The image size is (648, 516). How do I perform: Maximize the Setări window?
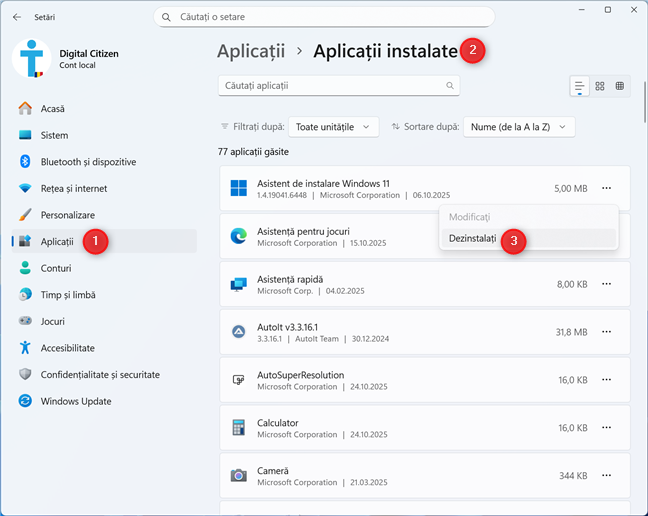coord(608,10)
